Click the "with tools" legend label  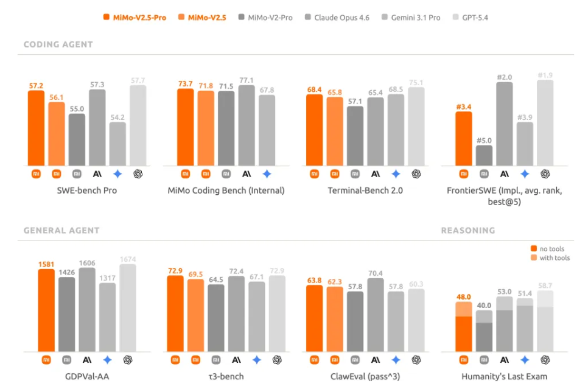tap(555, 258)
